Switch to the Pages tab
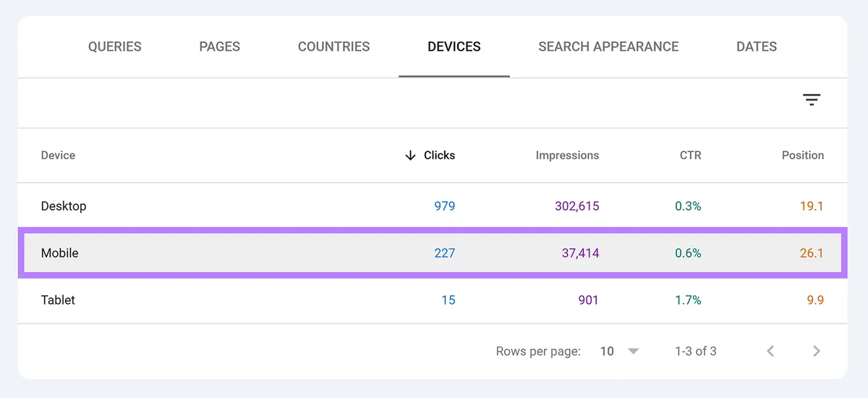 [x=220, y=46]
